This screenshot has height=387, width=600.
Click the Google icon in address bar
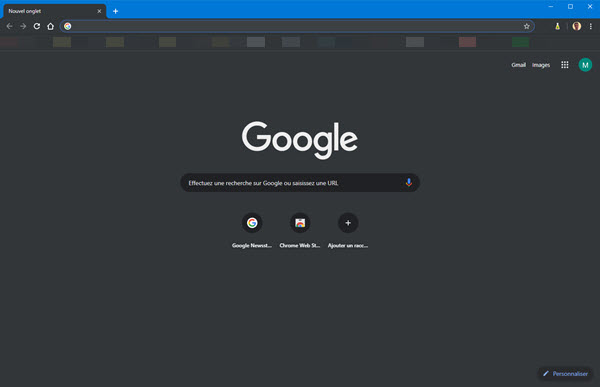pos(68,26)
